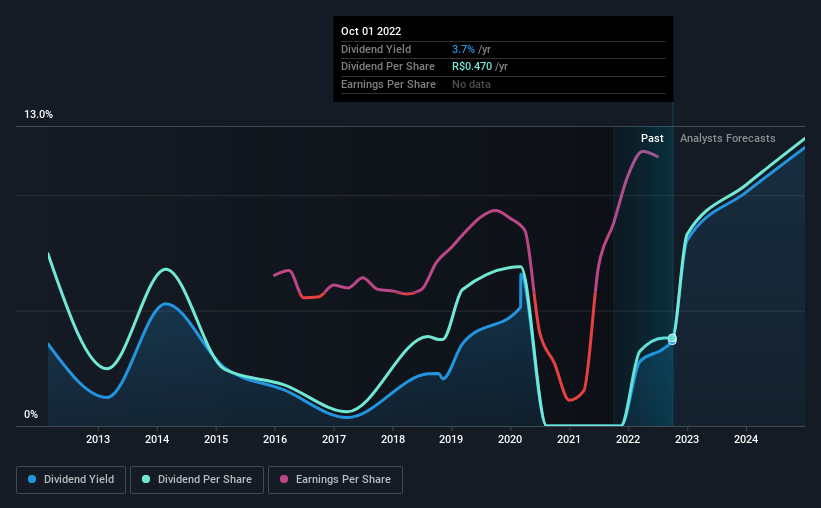Click the 2013 x-axis label
Viewport: 821px width, 508px height.
click(x=98, y=439)
